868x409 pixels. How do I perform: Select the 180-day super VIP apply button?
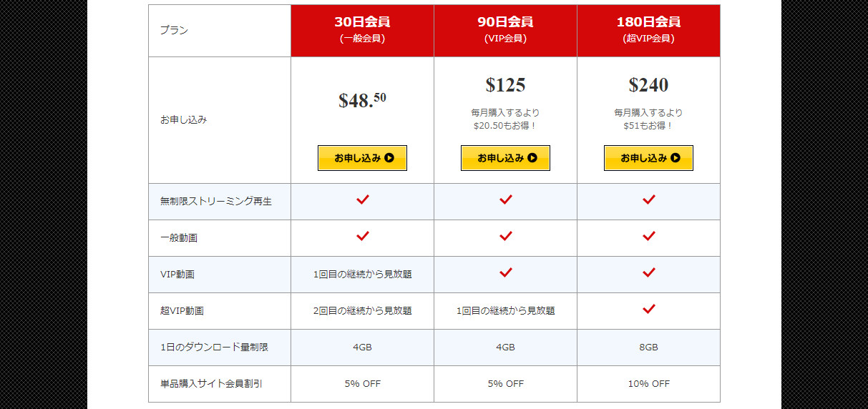tap(648, 158)
